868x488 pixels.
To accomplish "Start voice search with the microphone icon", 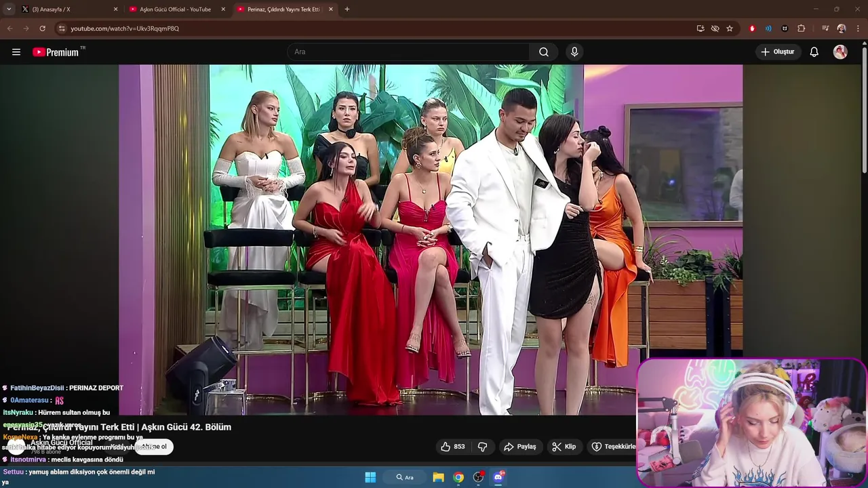I will click(x=574, y=52).
